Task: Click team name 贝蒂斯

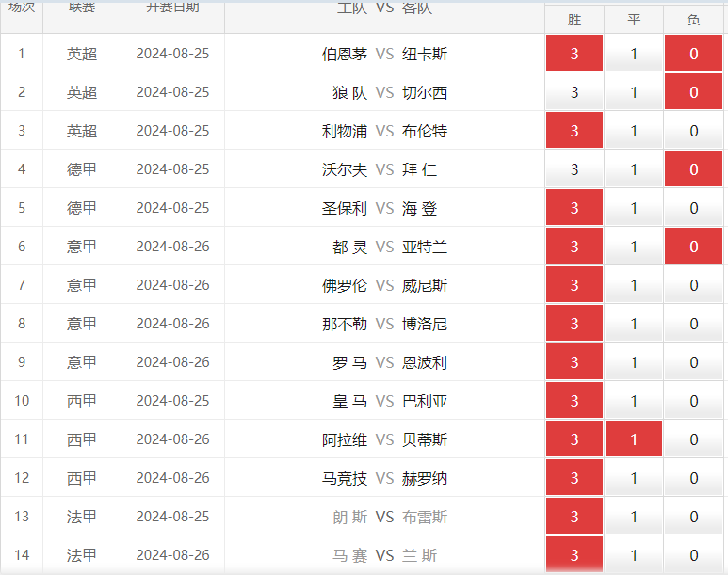Action: pyautogui.click(x=425, y=439)
